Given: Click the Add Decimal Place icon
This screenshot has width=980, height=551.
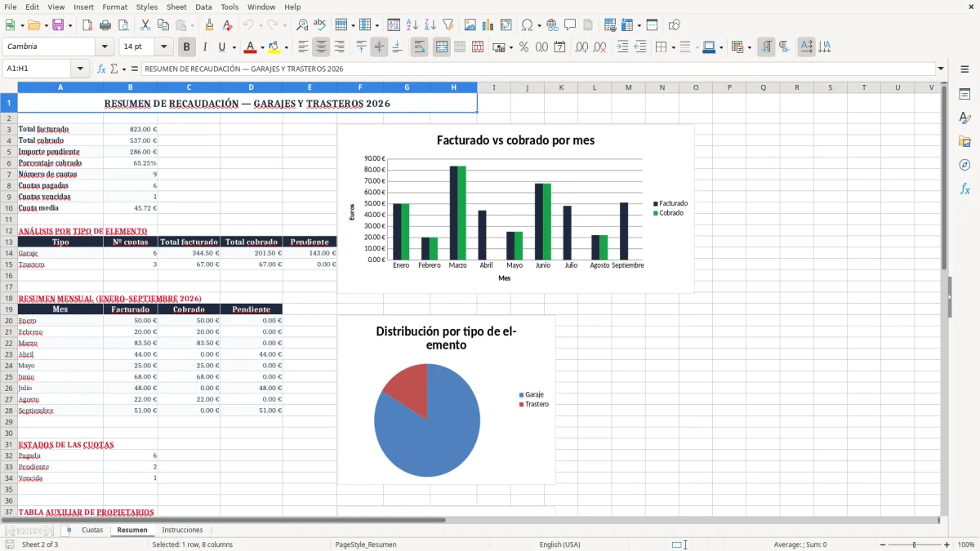Looking at the screenshot, I should coord(581,47).
